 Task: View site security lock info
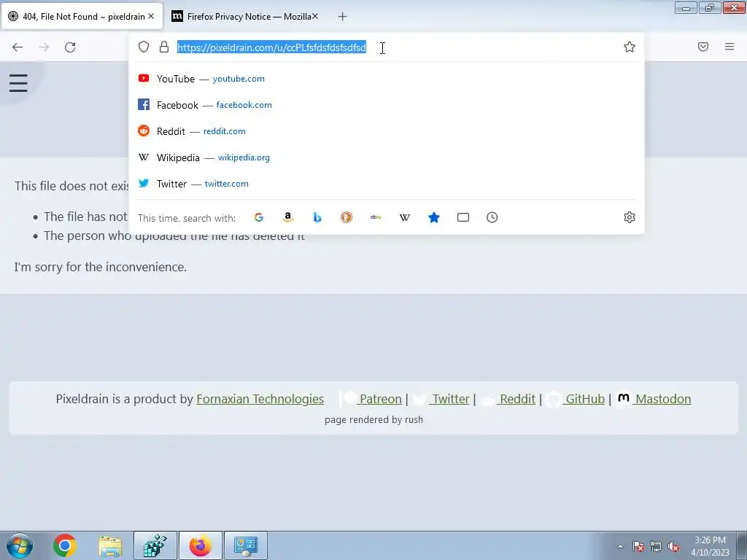click(164, 47)
